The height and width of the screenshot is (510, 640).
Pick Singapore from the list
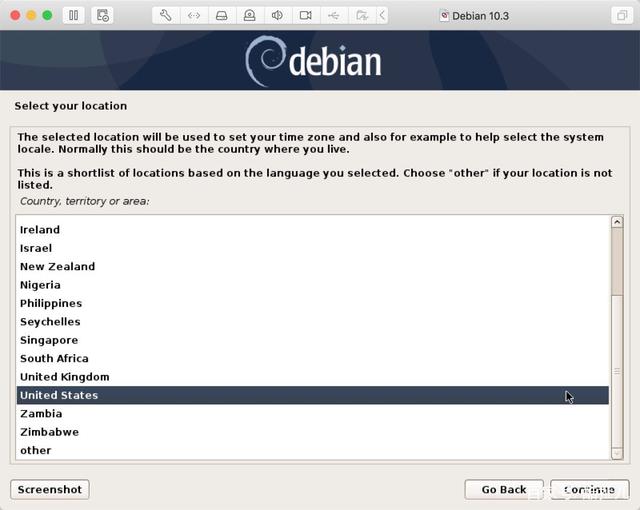pos(313,340)
